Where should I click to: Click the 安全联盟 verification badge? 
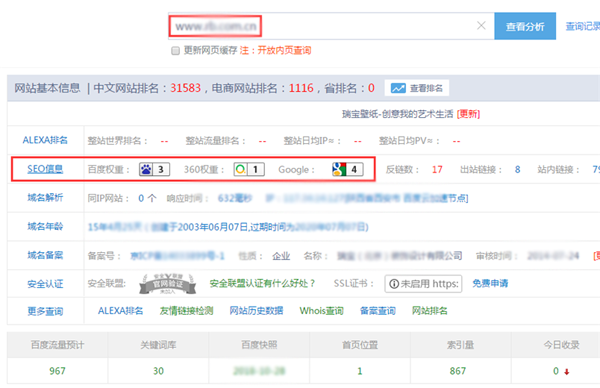[x=168, y=284]
